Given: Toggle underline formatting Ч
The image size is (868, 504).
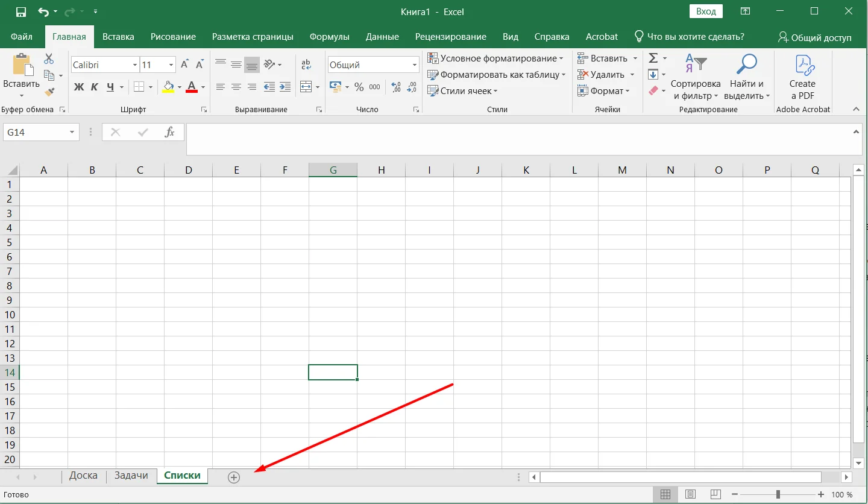Looking at the screenshot, I should pos(110,87).
